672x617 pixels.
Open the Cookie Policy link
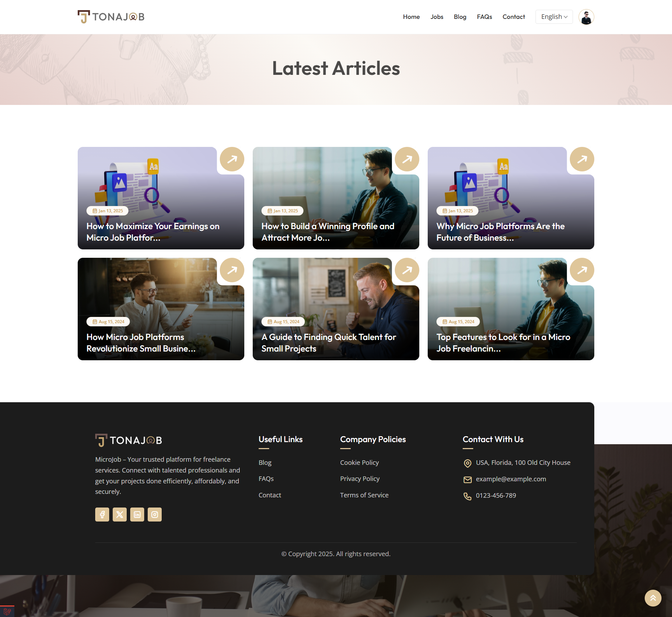359,462
